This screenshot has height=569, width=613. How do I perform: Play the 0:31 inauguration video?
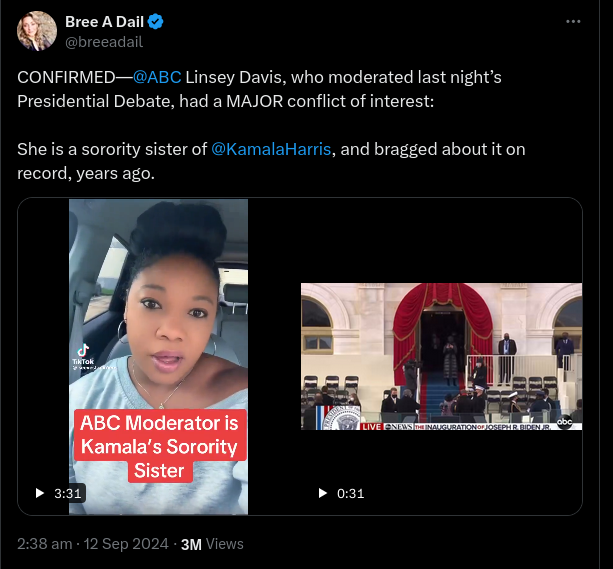322,493
